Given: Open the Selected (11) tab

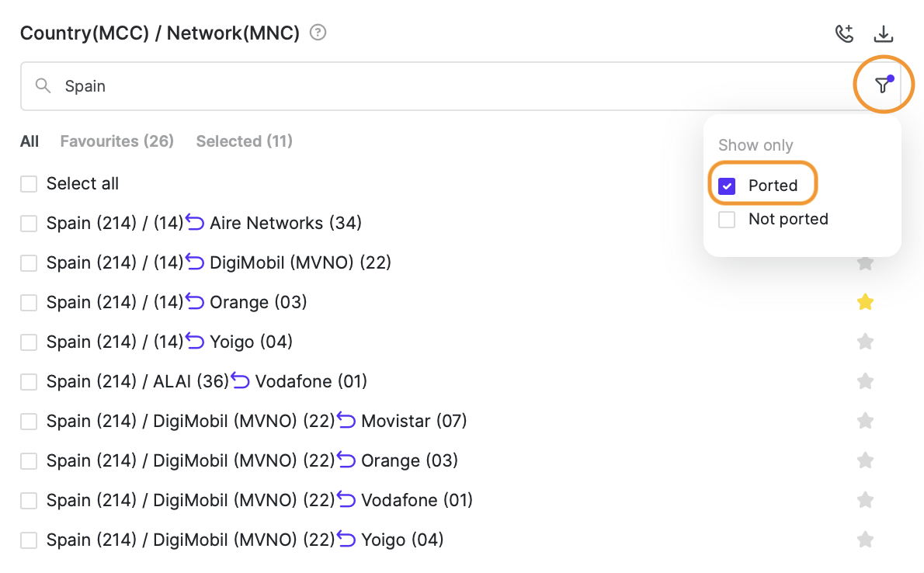Looking at the screenshot, I should (x=244, y=141).
